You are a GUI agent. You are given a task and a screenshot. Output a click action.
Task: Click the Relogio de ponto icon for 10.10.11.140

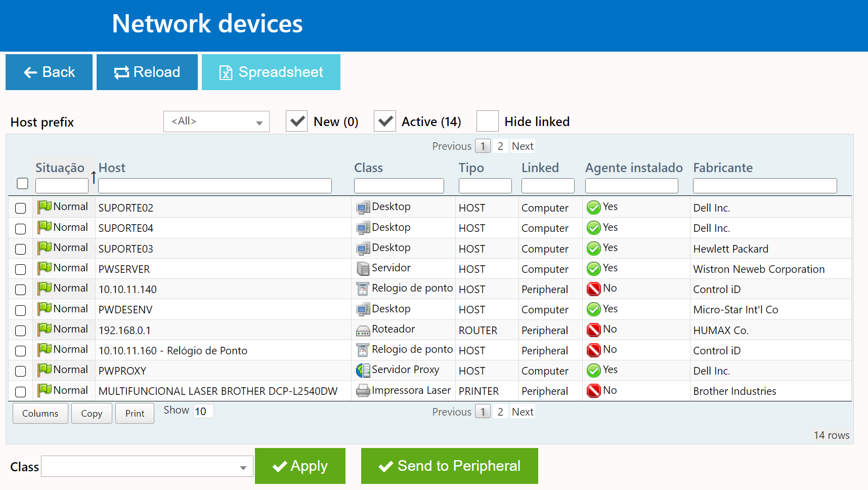click(x=363, y=289)
